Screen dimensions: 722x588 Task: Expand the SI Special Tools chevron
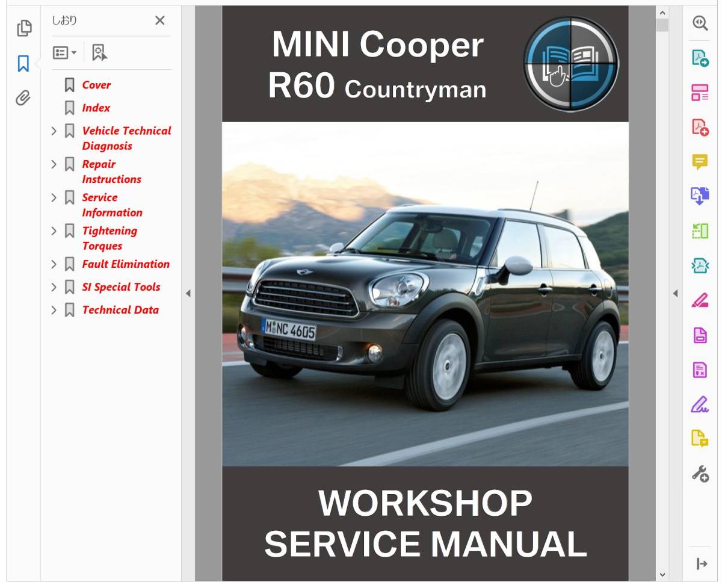click(54, 287)
